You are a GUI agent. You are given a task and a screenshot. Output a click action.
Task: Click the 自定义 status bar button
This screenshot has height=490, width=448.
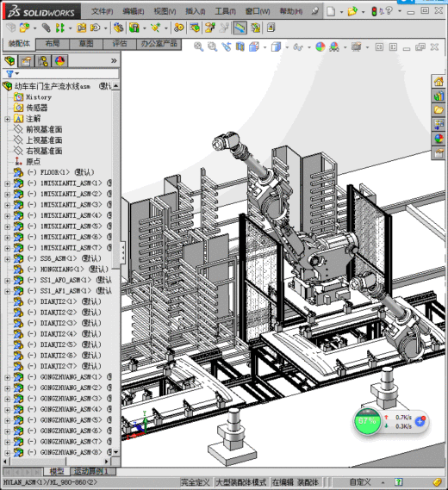[x=360, y=482]
